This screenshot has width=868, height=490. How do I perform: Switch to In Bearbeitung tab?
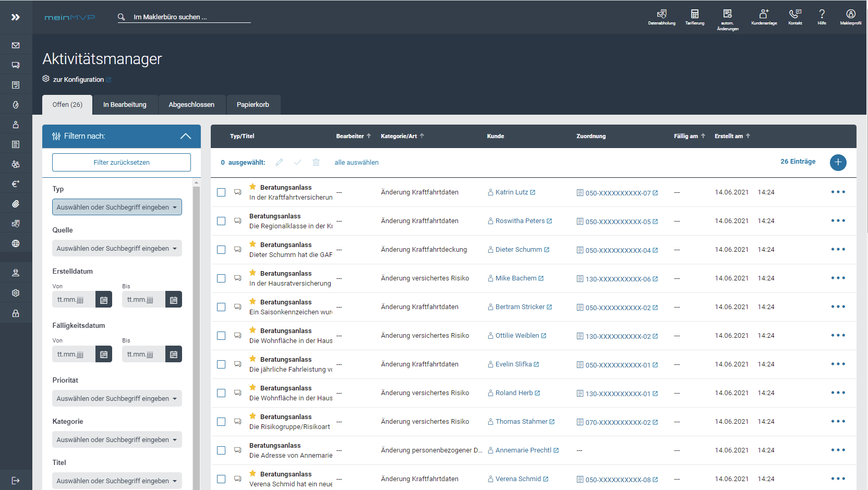click(125, 105)
